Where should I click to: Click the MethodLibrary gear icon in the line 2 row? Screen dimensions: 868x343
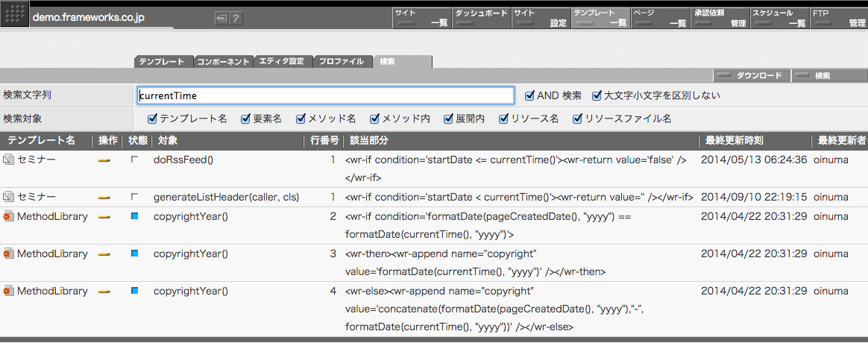click(x=7, y=216)
